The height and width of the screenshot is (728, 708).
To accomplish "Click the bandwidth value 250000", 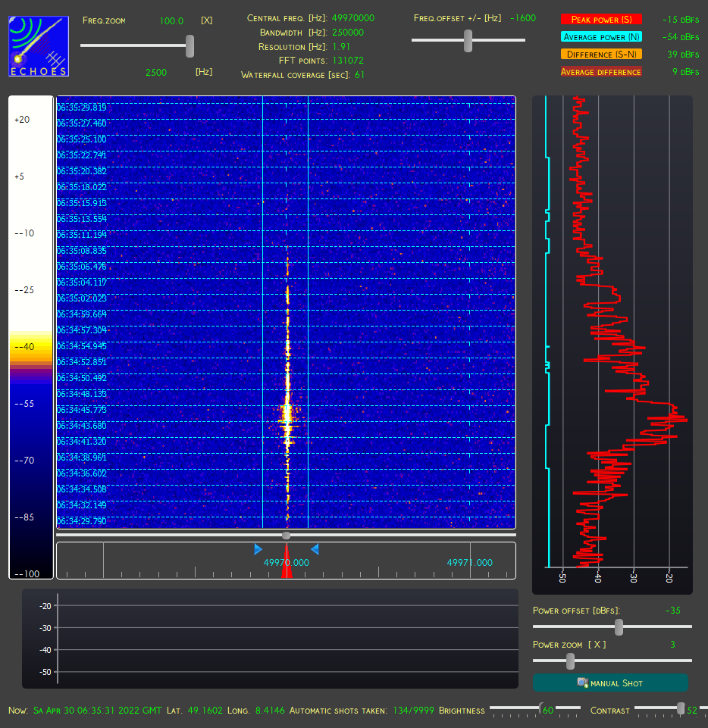I will [348, 33].
